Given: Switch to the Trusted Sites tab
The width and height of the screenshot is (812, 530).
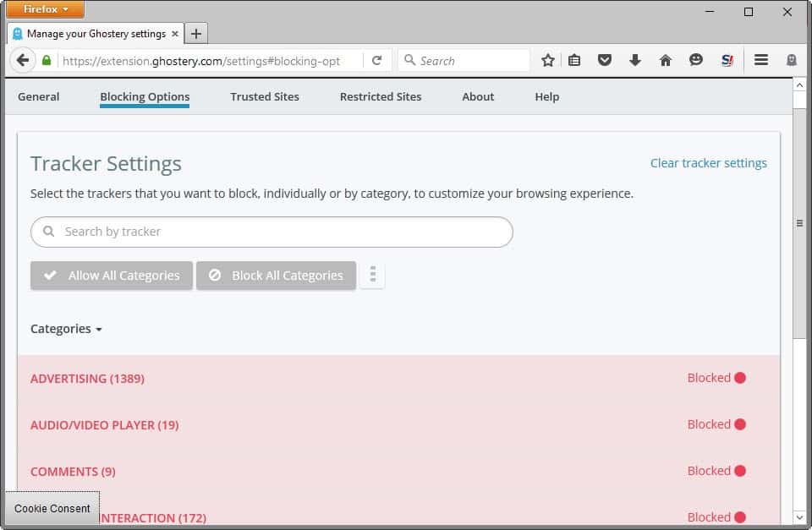Looking at the screenshot, I should tap(265, 97).
